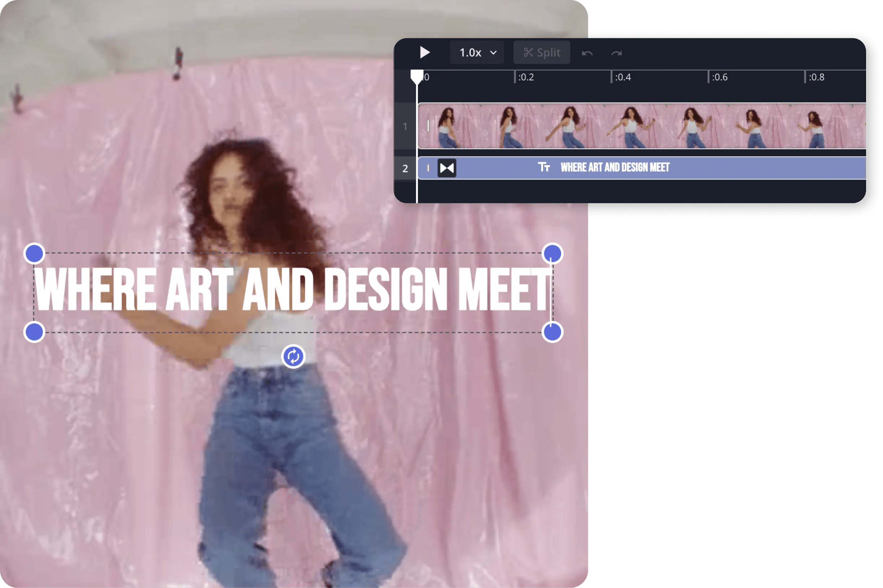This screenshot has height=588, width=883.
Task: Click the undo arrow icon
Action: (x=587, y=53)
